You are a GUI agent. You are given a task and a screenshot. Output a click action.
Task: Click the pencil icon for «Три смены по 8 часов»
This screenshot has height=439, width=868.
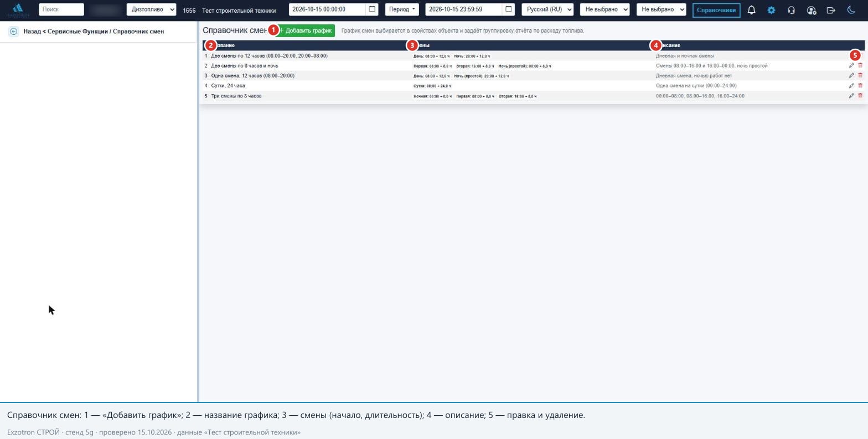[851, 96]
